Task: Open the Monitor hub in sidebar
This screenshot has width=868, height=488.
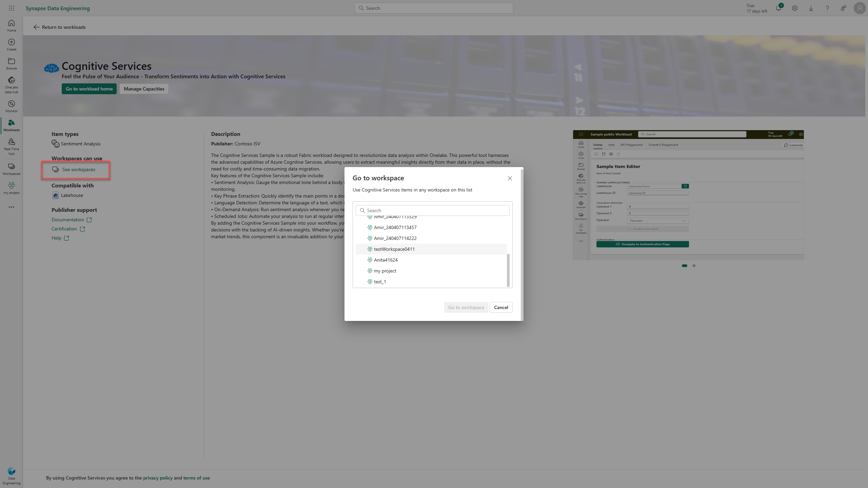Action: click(12, 106)
